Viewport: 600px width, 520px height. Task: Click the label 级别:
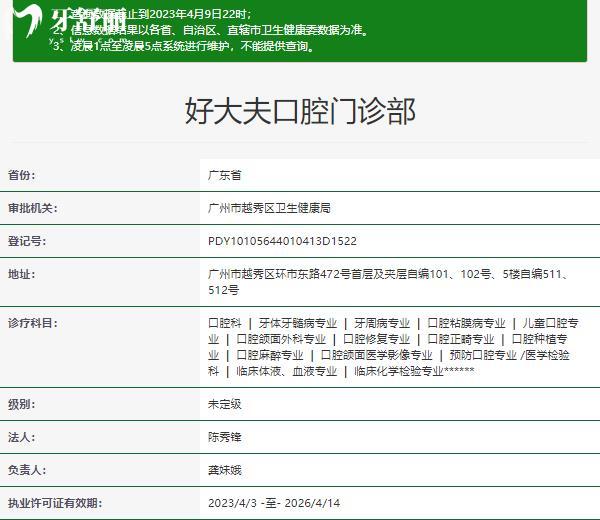(21, 404)
